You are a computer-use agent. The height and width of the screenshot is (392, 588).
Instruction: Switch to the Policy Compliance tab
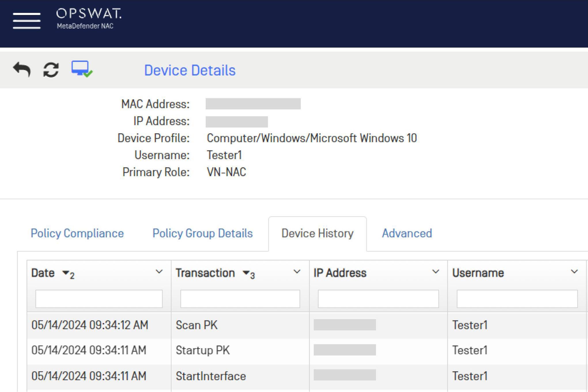click(77, 233)
